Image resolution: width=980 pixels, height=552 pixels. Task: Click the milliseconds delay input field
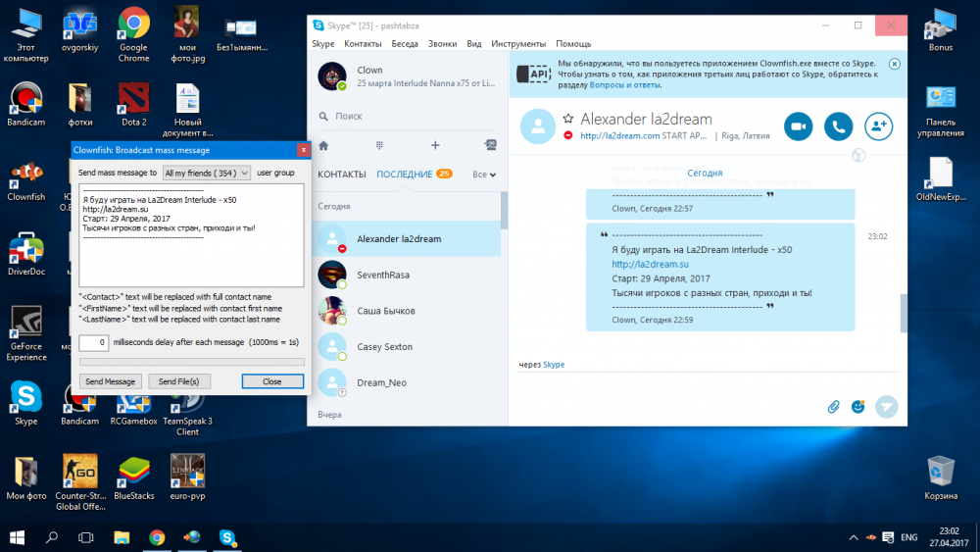coord(94,342)
